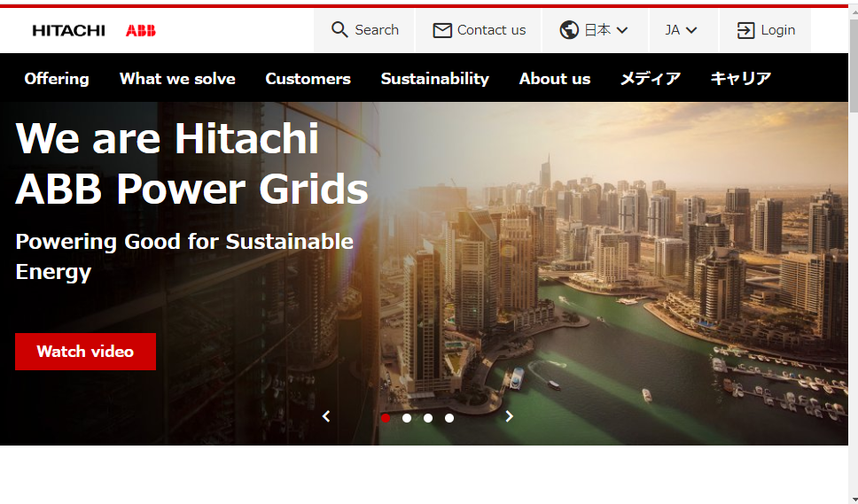Select the fourth carousel dot
Image resolution: width=858 pixels, height=504 pixels.
tap(449, 418)
